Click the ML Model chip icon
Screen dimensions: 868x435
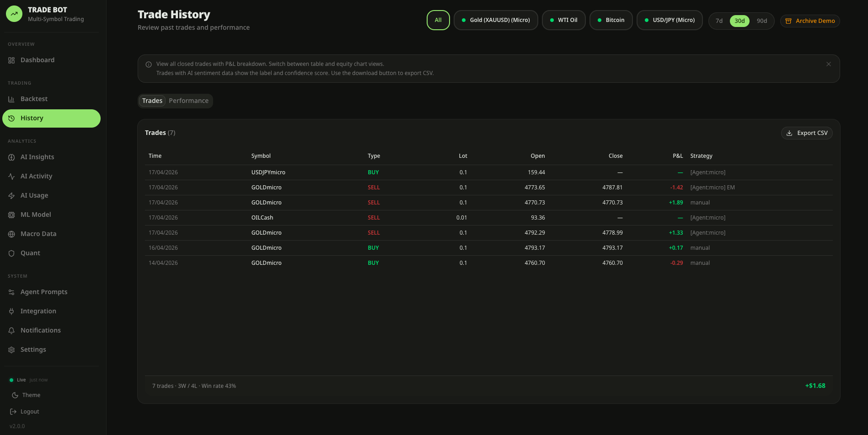pyautogui.click(x=11, y=215)
